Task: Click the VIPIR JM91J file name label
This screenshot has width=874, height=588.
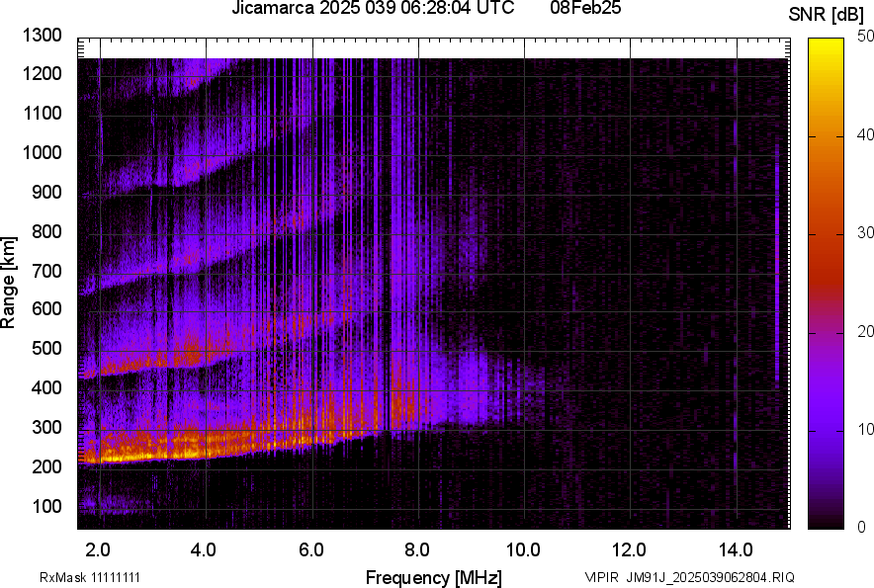Action: pyautogui.click(x=689, y=577)
